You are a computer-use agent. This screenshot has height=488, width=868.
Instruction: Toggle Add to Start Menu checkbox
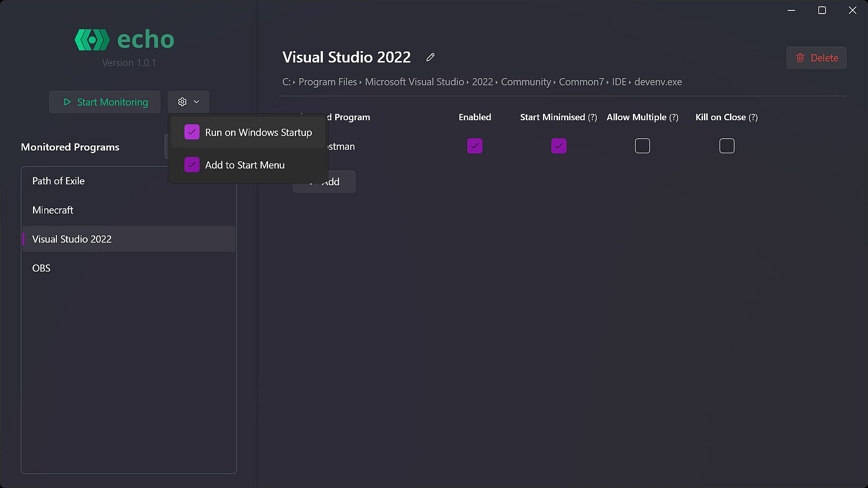coord(192,165)
